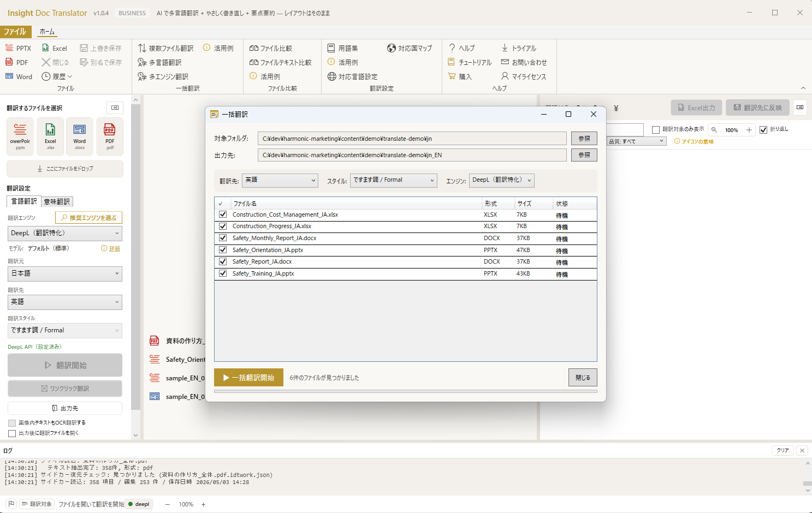Sort by サイズ column header
This screenshot has width=812, height=513.
[534, 204]
